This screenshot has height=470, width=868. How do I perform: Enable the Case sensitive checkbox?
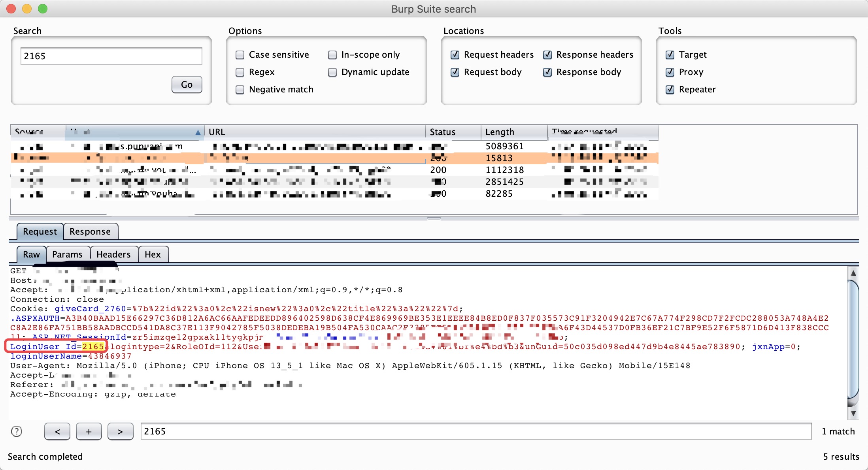240,55
